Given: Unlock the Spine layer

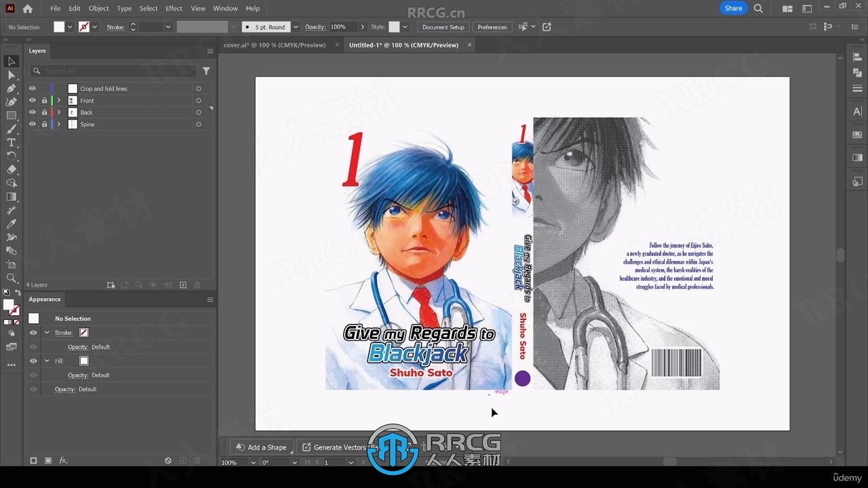Looking at the screenshot, I should tap(44, 124).
